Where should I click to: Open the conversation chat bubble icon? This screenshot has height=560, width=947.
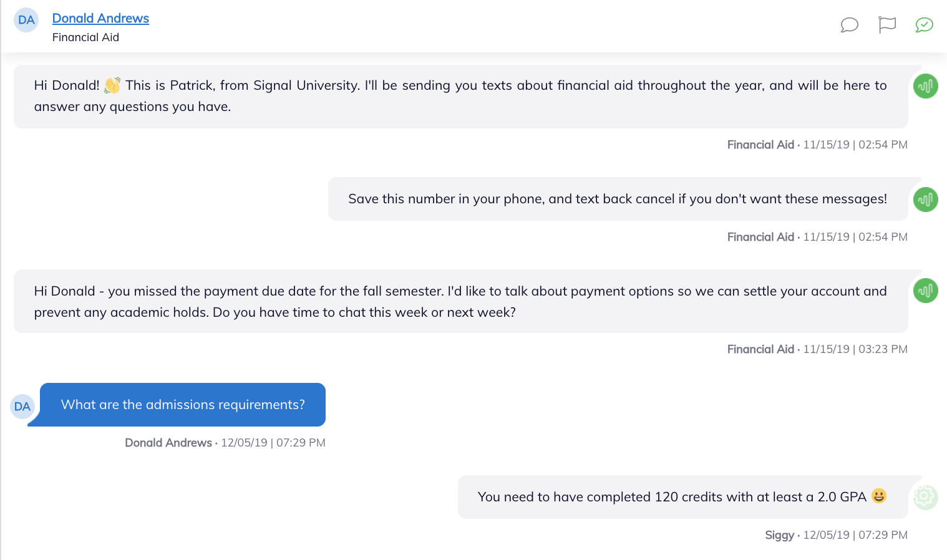[x=849, y=25]
